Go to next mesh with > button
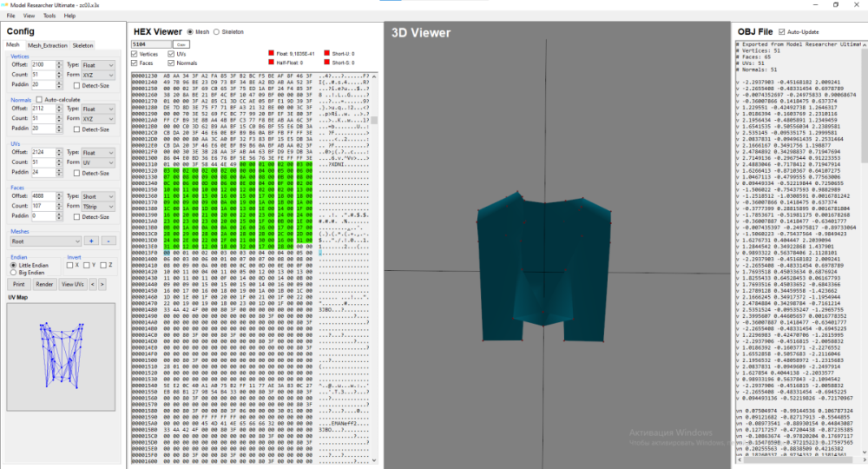This screenshot has height=469, width=868. click(x=102, y=284)
